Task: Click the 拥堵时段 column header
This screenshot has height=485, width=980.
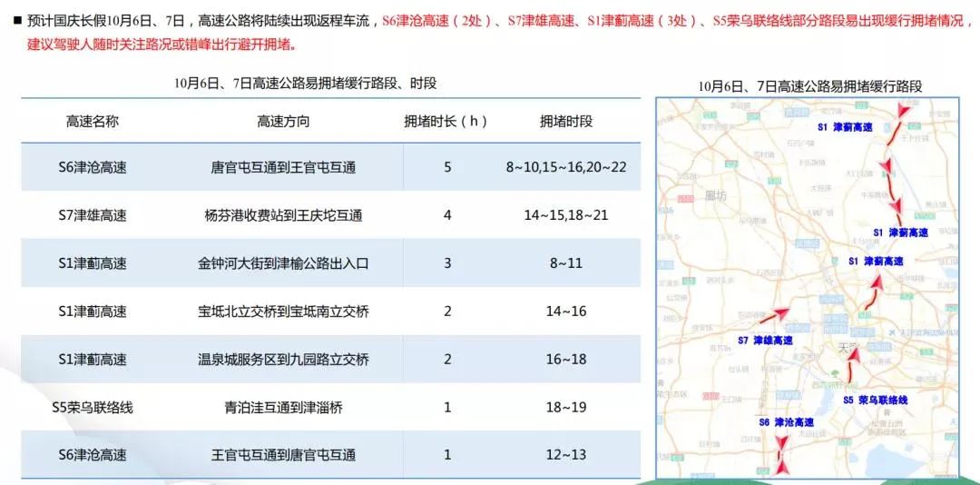Action: [x=566, y=121]
